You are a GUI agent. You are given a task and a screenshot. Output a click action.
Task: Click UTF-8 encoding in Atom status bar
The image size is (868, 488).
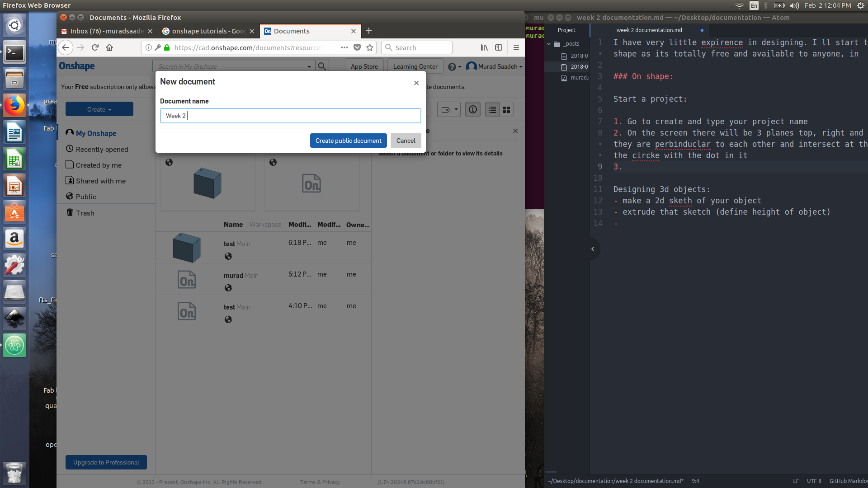click(x=814, y=481)
